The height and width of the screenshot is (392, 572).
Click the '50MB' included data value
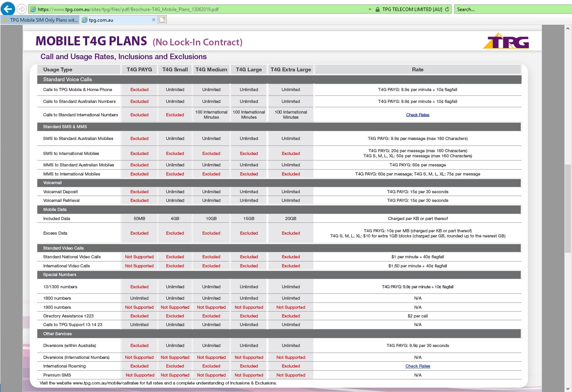tap(139, 218)
